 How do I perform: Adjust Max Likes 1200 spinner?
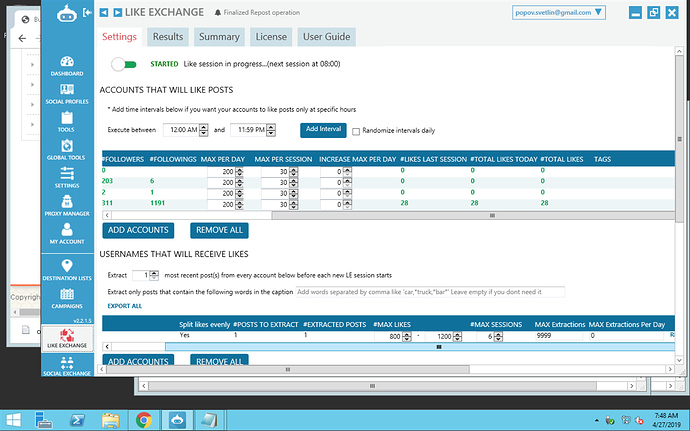point(457,336)
